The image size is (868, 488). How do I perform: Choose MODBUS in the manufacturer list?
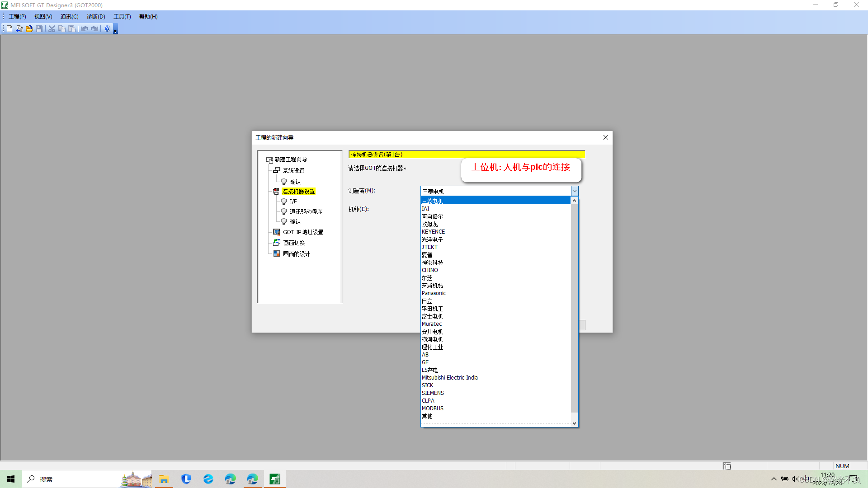pyautogui.click(x=432, y=408)
